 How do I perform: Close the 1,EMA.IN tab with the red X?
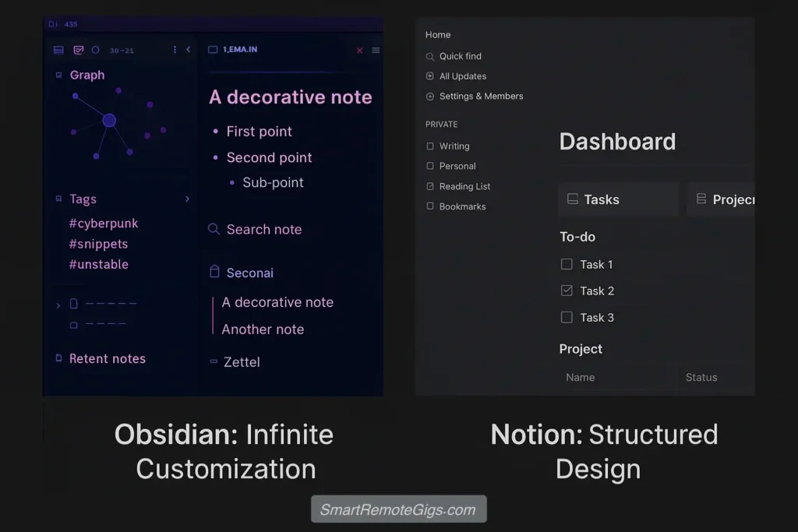click(x=360, y=51)
